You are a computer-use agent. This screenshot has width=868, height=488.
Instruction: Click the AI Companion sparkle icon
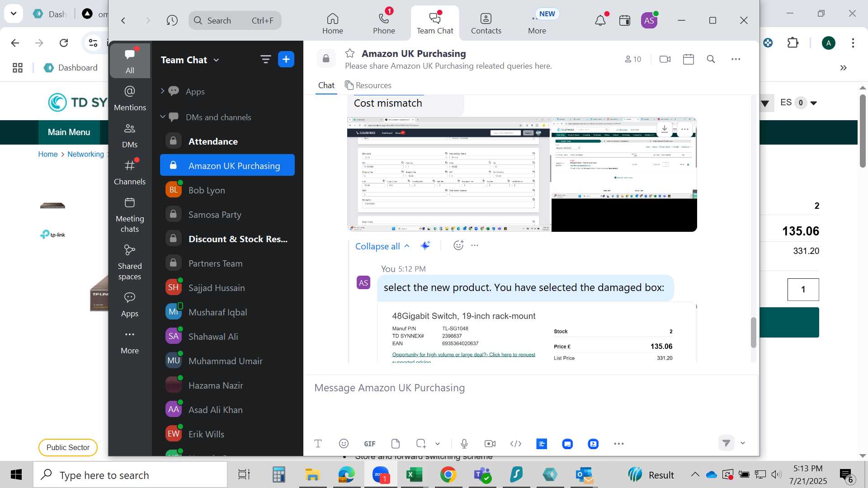(x=425, y=245)
